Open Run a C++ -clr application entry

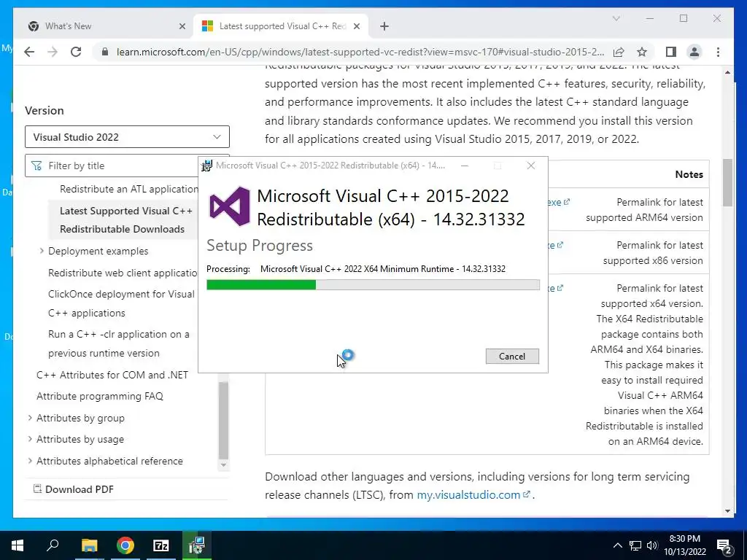119,343
